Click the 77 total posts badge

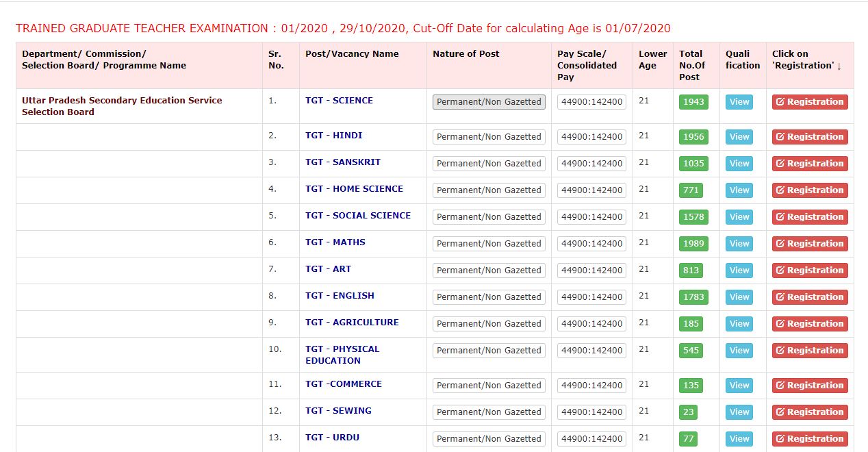point(689,439)
